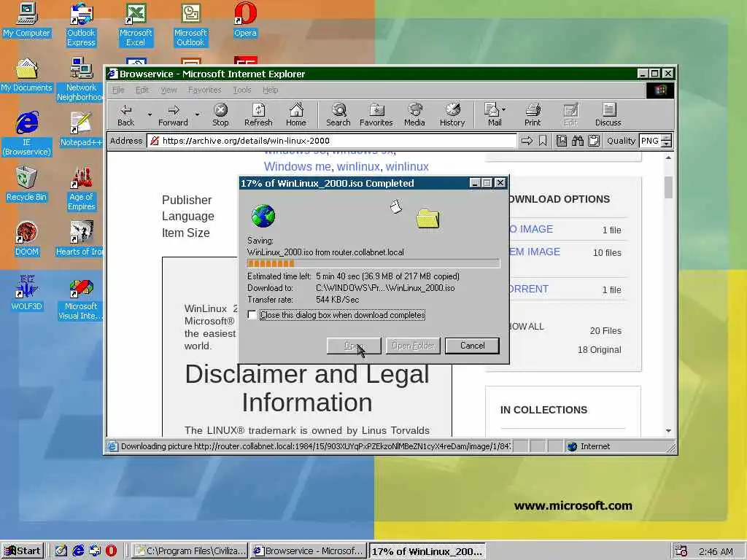747x560 pixels.
Task: Click the clipboard paste icon
Action: coord(594,141)
